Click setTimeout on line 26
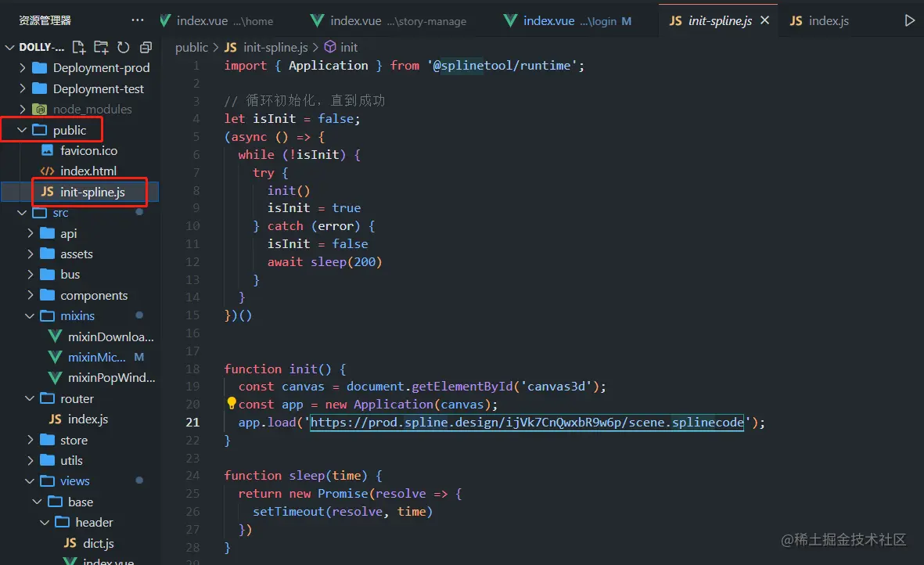The width and height of the screenshot is (924, 565). coord(289,511)
